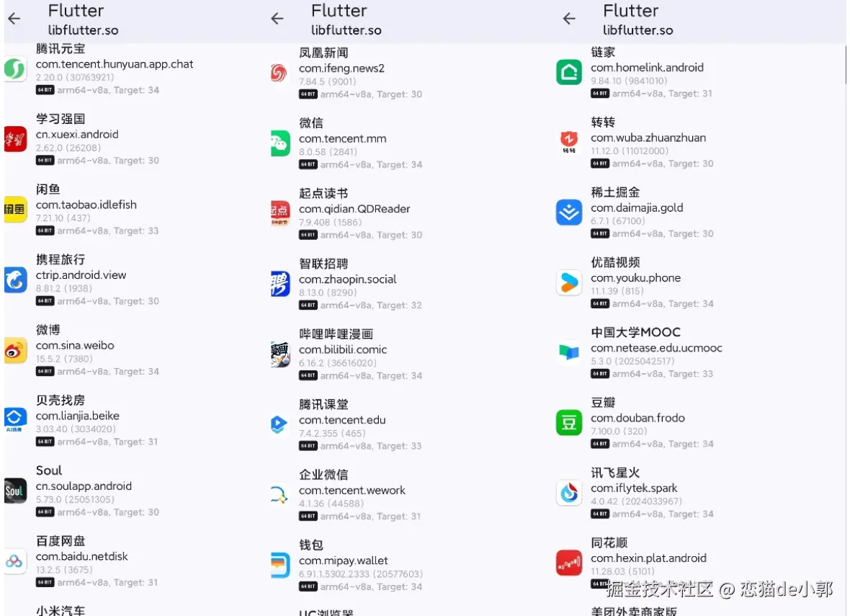
Task: Tap the Juejin (com.daimajia.gold) icon
Action: point(568,212)
